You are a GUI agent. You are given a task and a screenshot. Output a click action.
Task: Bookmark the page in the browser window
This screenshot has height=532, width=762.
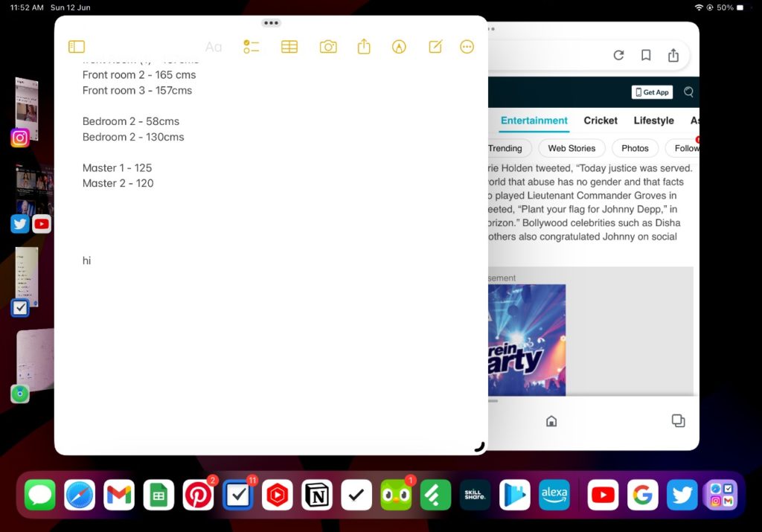[x=646, y=55]
